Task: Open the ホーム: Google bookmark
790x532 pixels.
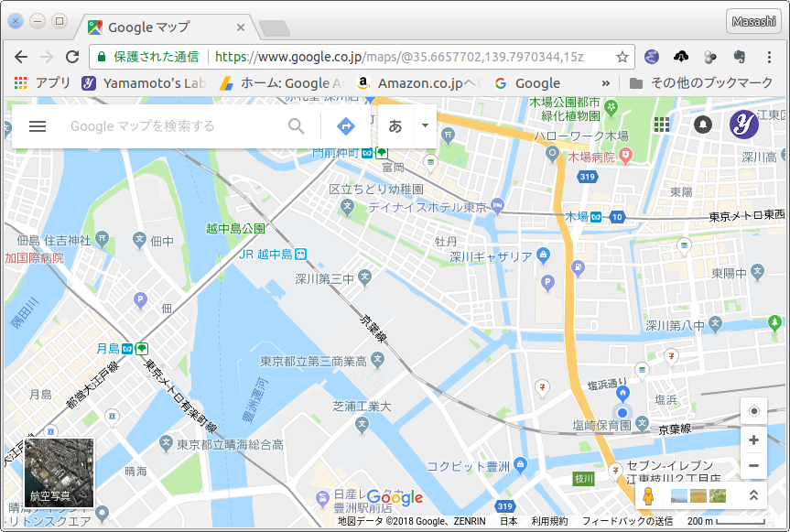Action: (282, 83)
